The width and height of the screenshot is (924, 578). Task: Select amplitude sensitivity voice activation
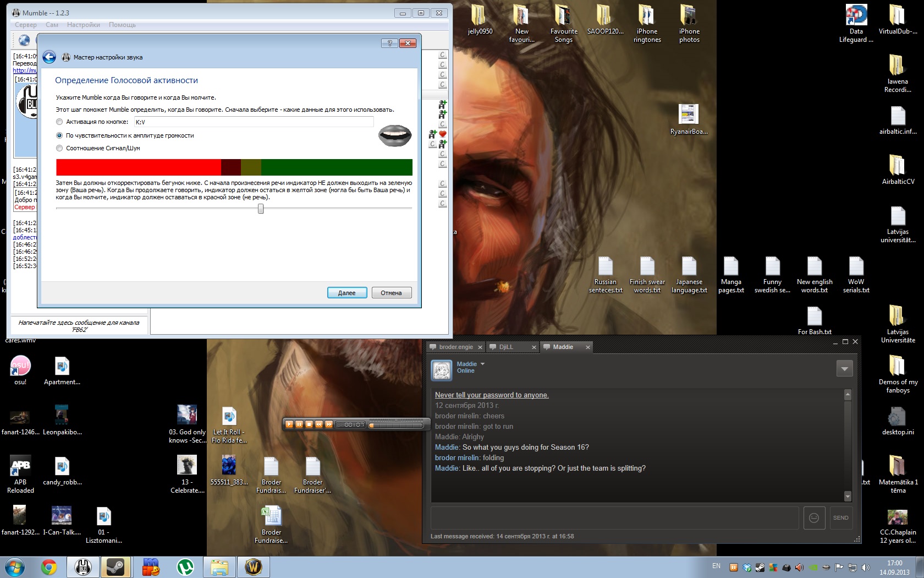point(59,135)
